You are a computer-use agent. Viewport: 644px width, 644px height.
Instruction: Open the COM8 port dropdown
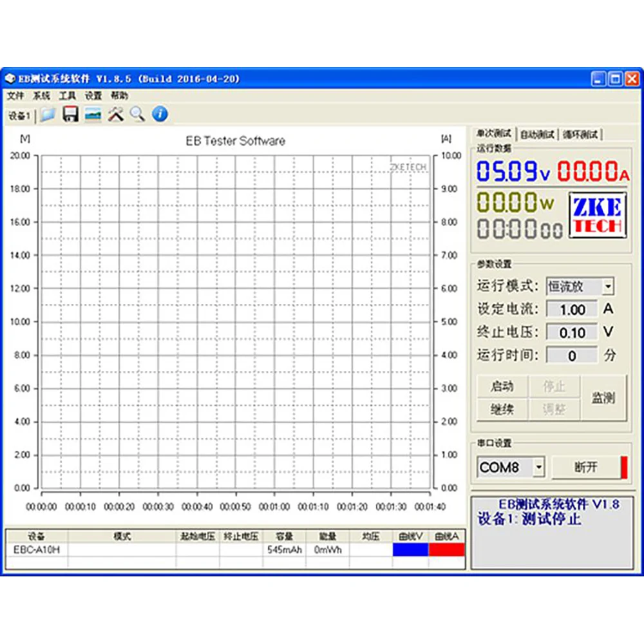[538, 467]
